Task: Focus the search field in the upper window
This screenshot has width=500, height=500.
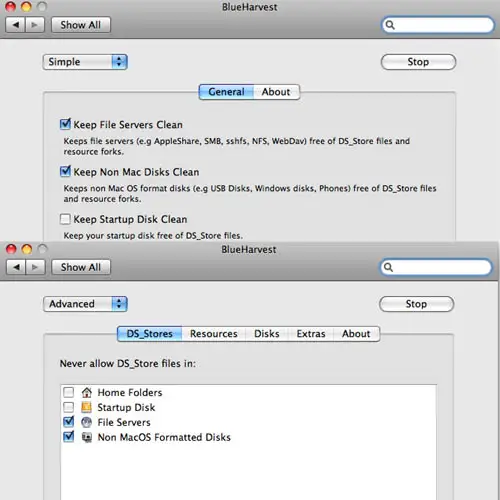Action: click(x=438, y=25)
